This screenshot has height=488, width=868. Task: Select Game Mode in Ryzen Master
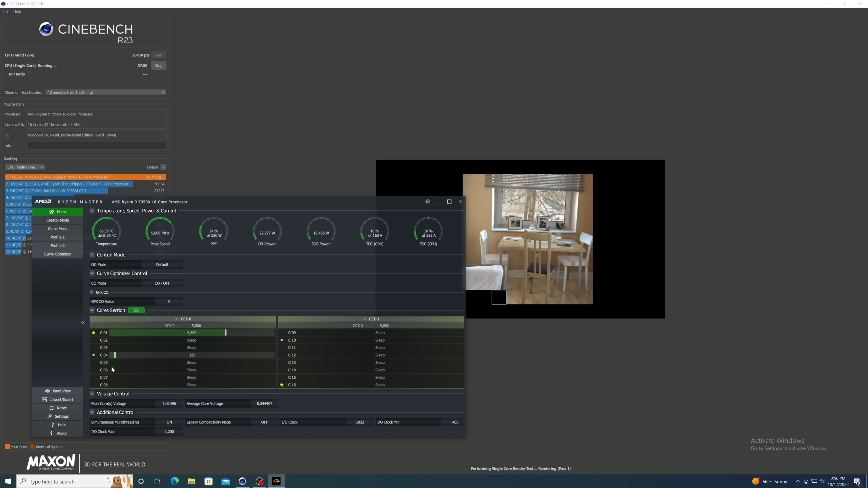58,228
